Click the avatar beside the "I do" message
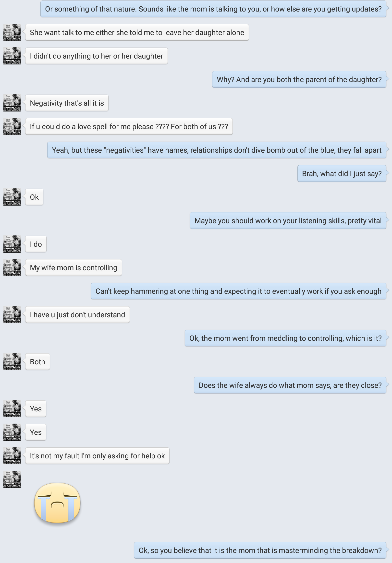The height and width of the screenshot is (563, 392). pos(12,244)
